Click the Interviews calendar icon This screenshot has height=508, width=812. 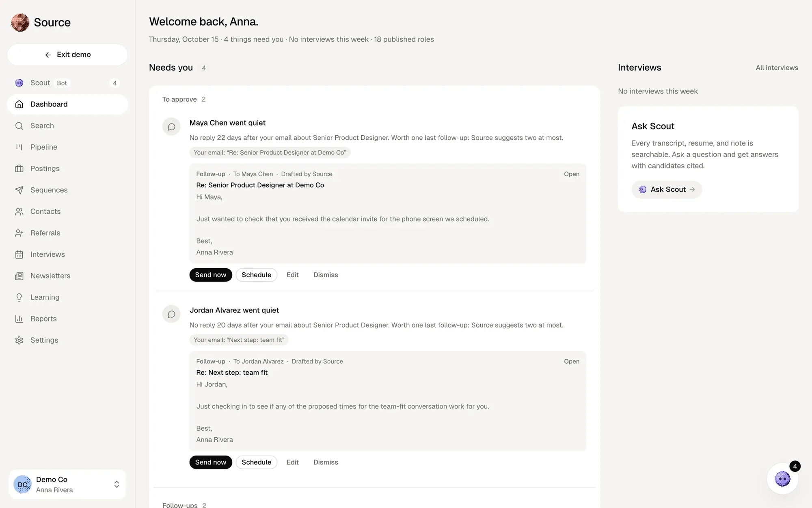19,254
